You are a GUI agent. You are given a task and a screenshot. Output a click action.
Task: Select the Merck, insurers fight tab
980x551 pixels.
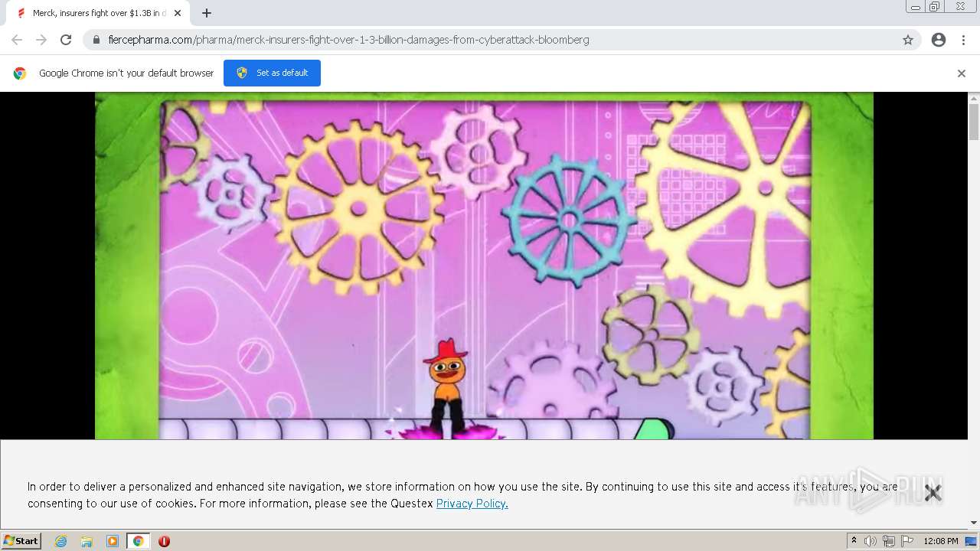[x=98, y=13]
